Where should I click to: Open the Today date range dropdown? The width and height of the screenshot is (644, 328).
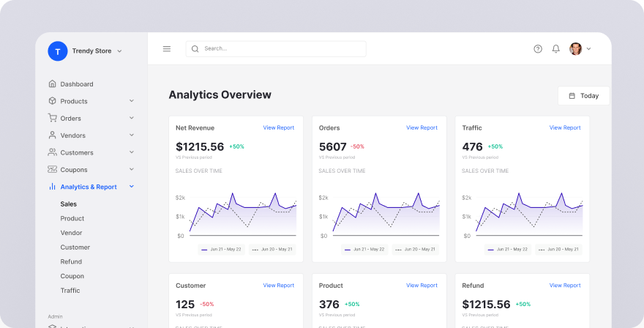coord(583,96)
